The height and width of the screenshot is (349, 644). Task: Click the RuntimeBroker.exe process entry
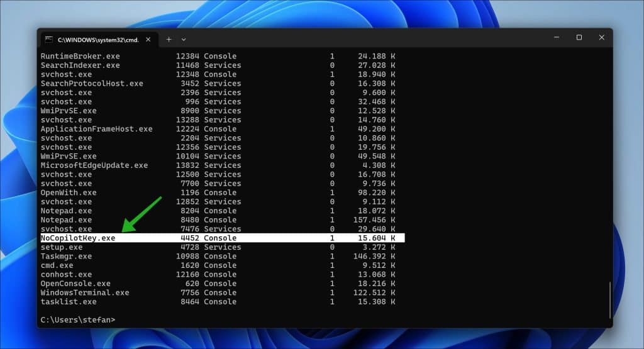click(80, 56)
